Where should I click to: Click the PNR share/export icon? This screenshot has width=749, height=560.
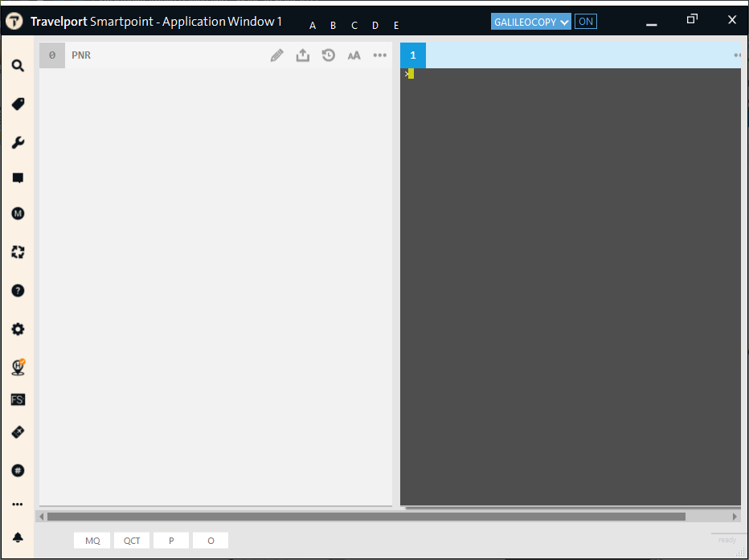pos(303,55)
